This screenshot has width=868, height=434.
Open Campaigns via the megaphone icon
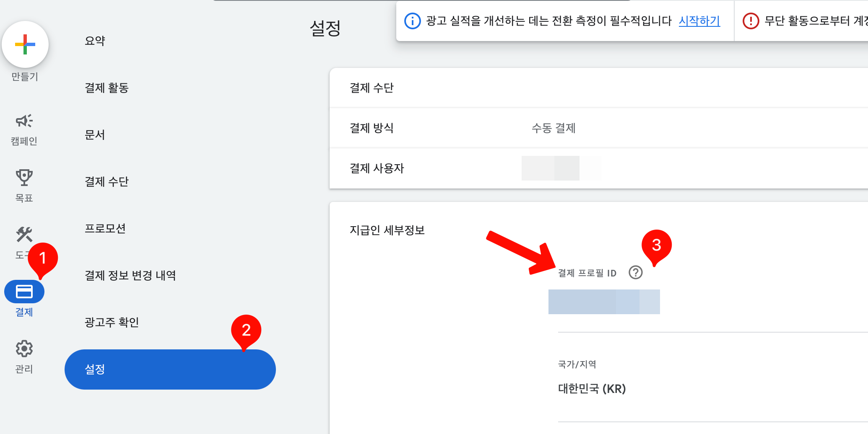(24, 121)
